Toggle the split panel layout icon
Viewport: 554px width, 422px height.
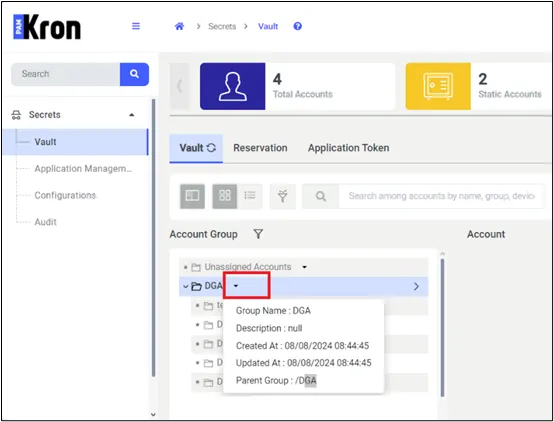click(x=192, y=196)
